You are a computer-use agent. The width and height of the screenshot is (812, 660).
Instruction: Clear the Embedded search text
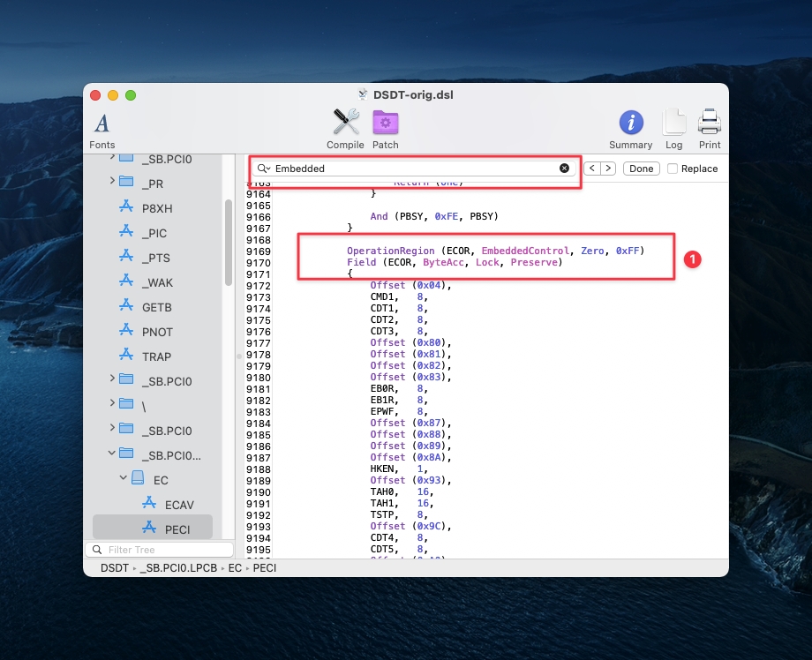point(565,169)
